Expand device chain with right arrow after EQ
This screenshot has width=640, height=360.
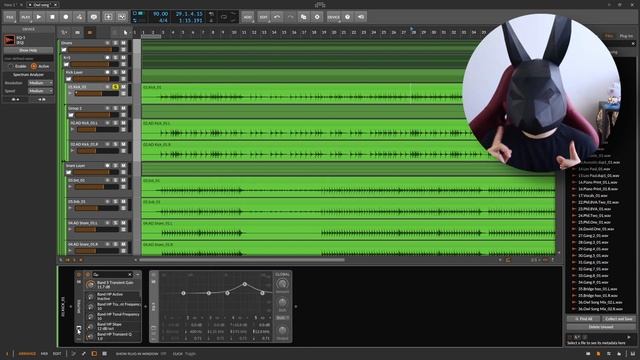tap(296, 307)
